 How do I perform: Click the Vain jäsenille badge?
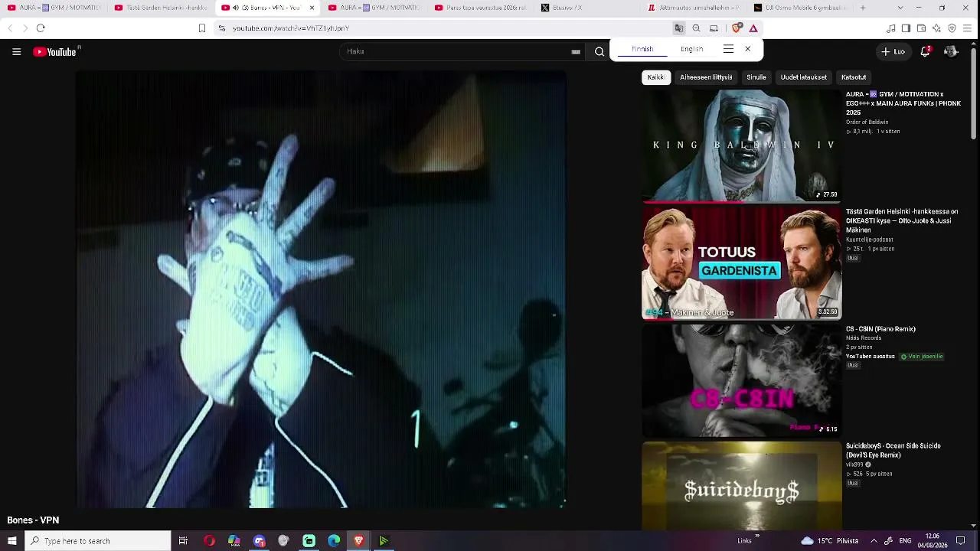pyautogui.click(x=922, y=357)
